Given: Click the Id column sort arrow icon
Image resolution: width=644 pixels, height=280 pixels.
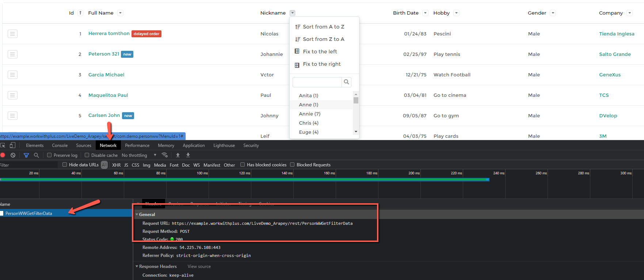Looking at the screenshot, I should point(80,13).
